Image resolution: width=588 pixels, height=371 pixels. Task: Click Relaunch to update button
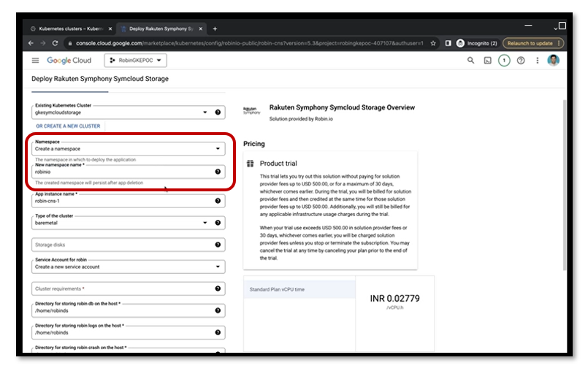click(532, 43)
